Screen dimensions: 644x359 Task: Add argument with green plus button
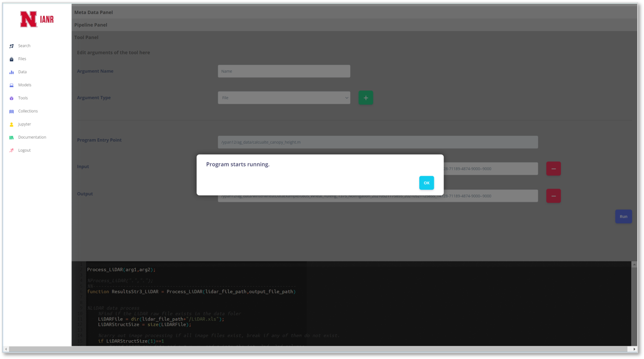pyautogui.click(x=365, y=98)
